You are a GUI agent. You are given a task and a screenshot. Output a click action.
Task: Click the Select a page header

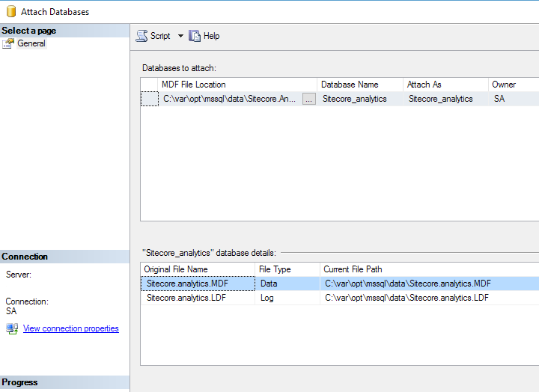click(x=64, y=31)
